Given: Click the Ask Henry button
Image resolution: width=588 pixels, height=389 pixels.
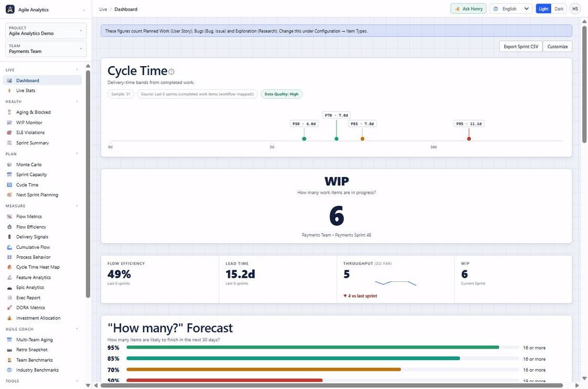Looking at the screenshot, I should [x=468, y=9].
